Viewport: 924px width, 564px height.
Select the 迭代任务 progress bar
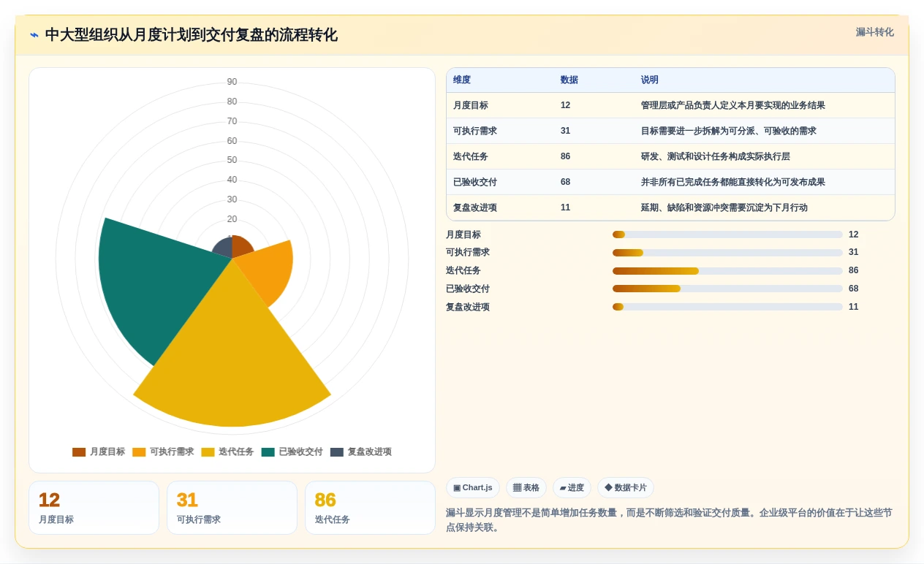727,271
